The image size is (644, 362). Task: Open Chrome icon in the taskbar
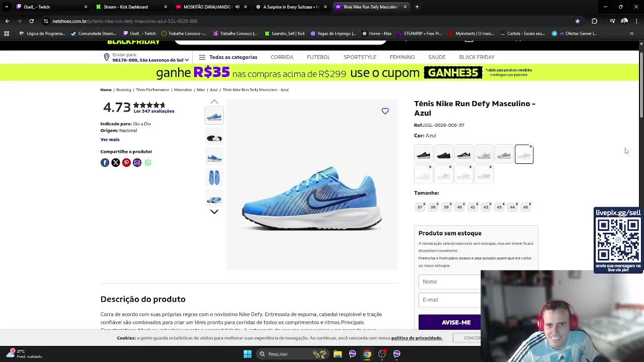pyautogui.click(x=367, y=354)
